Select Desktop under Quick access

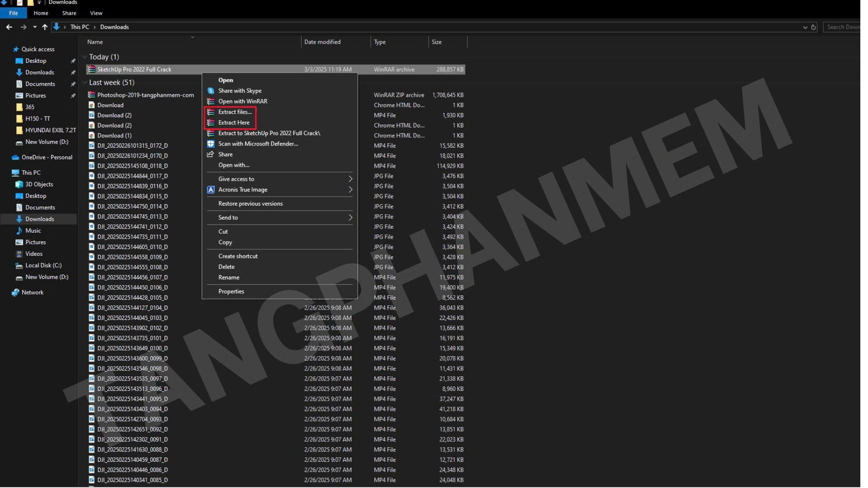(36, 61)
